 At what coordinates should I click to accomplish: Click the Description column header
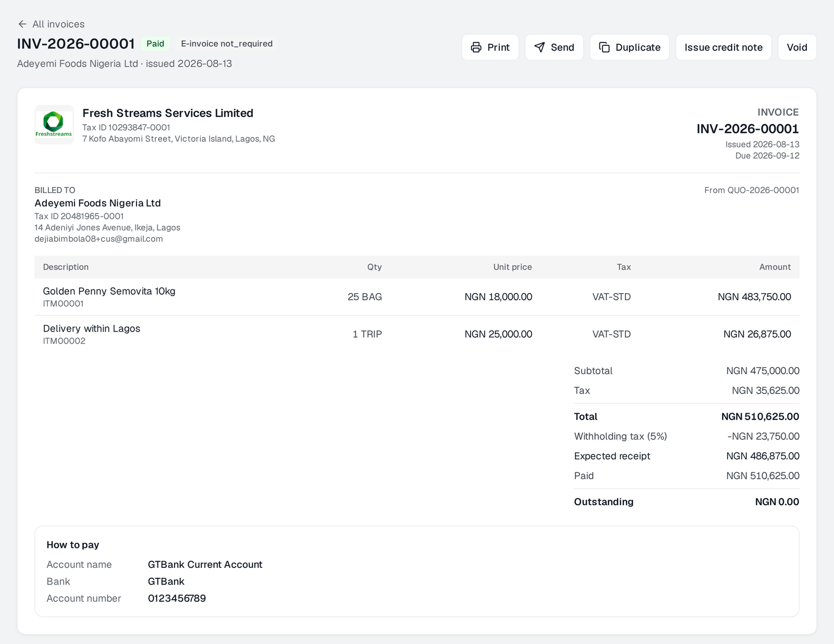pos(66,267)
